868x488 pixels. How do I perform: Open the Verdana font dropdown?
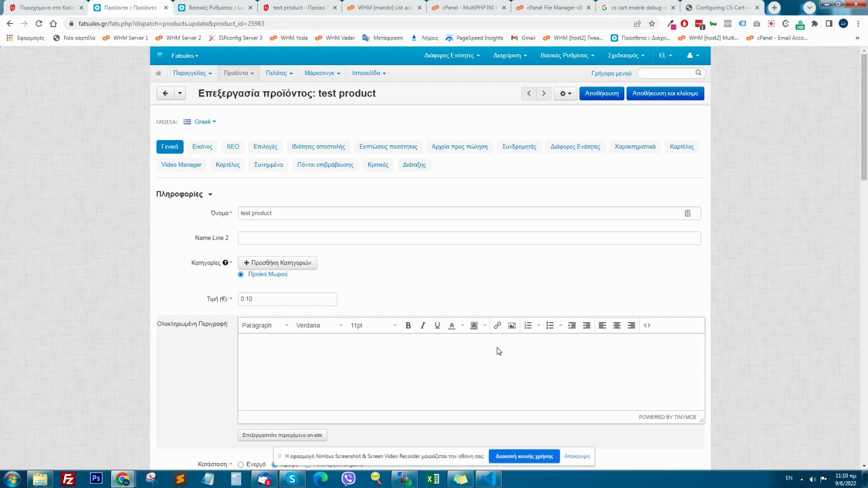point(319,325)
